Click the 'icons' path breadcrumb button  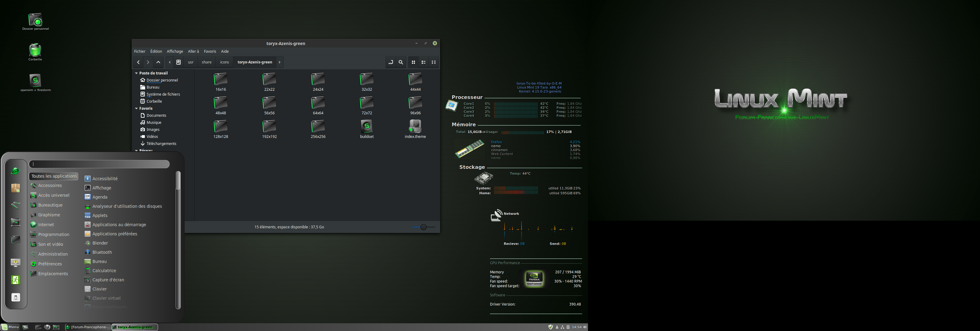pos(224,62)
